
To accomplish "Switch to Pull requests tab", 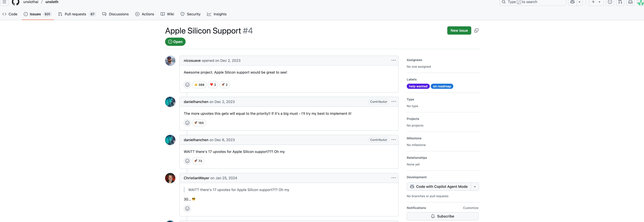I will coord(75,14).
